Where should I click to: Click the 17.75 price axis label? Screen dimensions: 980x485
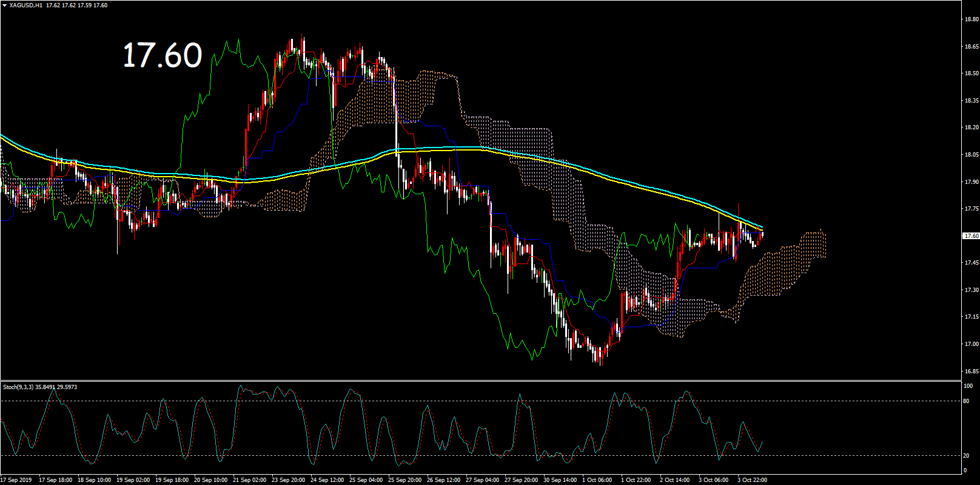(972, 209)
